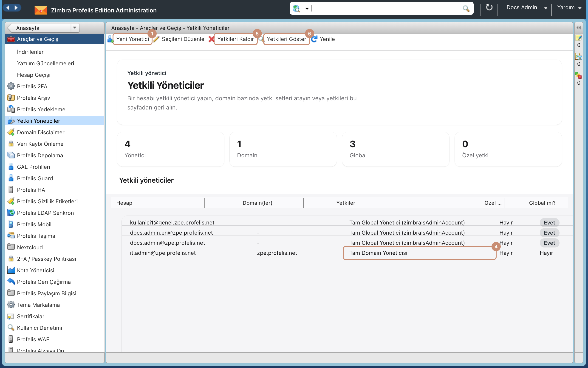
Task: Select the docs.admin@zpe.profelis.net row
Action: click(x=347, y=243)
